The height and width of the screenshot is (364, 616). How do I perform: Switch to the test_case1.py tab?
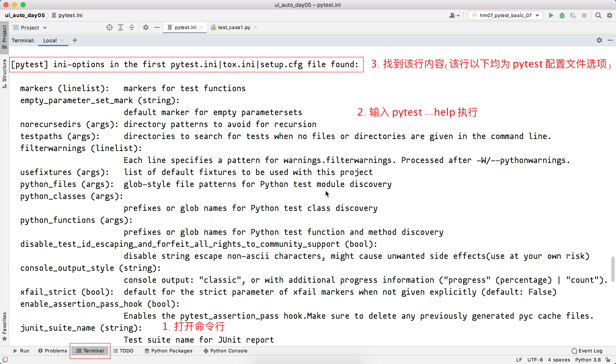point(234,27)
